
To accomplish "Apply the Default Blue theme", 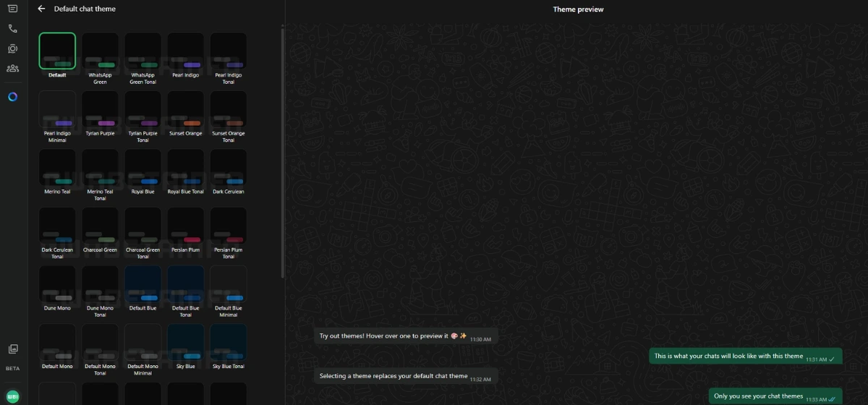I will pos(142,284).
